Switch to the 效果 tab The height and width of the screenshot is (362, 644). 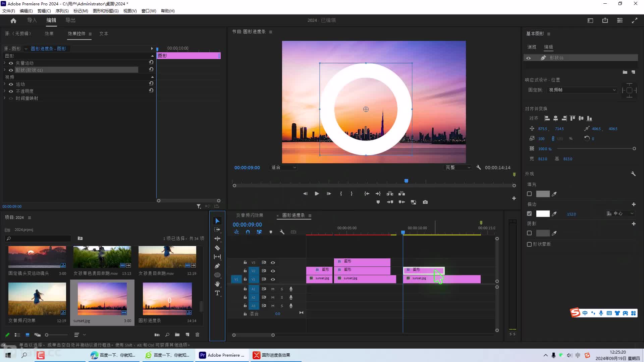coord(49,34)
